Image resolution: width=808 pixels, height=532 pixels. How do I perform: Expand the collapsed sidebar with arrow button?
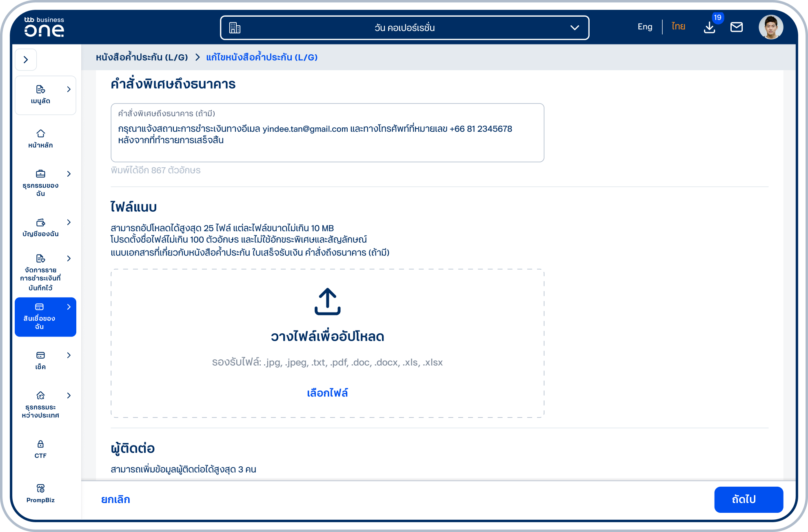pyautogui.click(x=26, y=60)
